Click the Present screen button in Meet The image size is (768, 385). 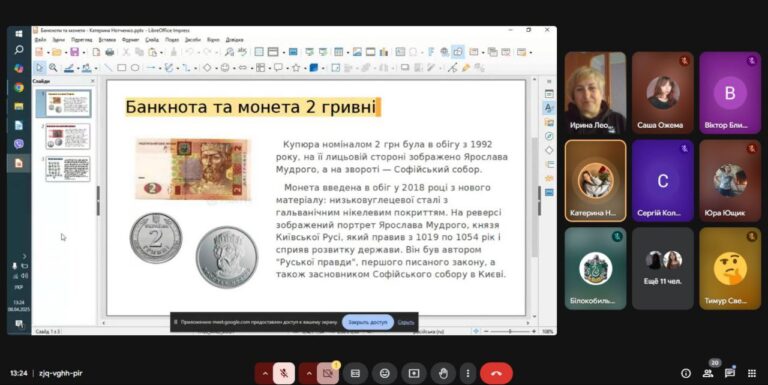[414, 373]
